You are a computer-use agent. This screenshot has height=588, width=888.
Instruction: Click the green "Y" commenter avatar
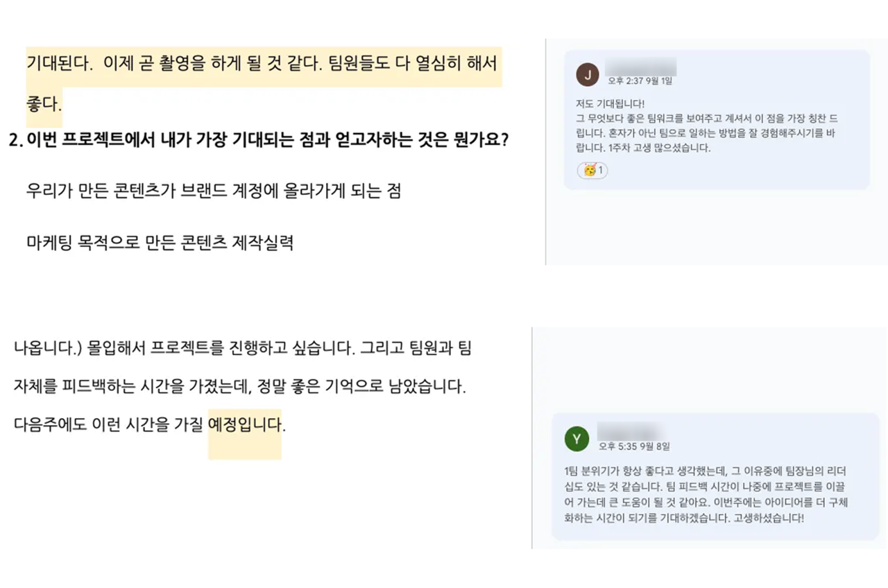[x=577, y=439]
